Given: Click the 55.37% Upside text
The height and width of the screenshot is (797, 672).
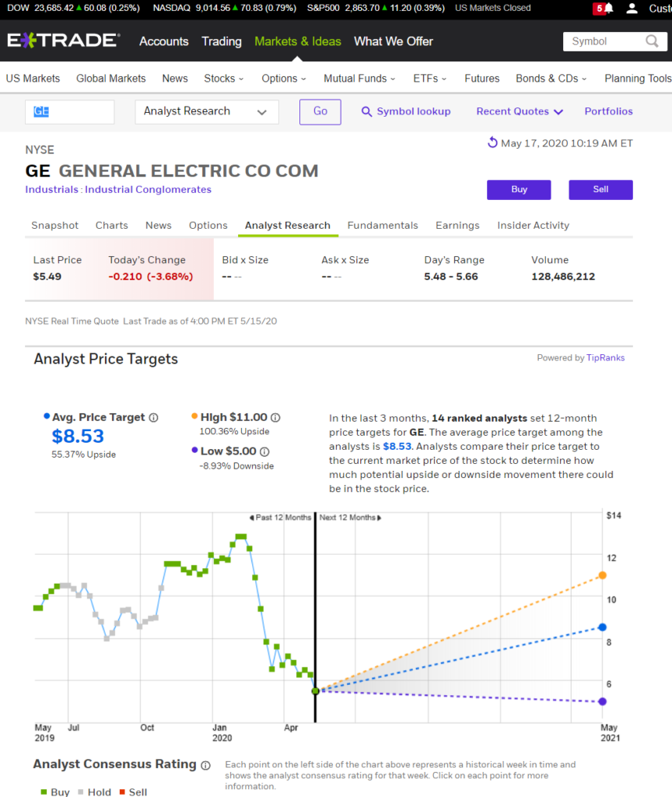Looking at the screenshot, I should pyautogui.click(x=84, y=455).
